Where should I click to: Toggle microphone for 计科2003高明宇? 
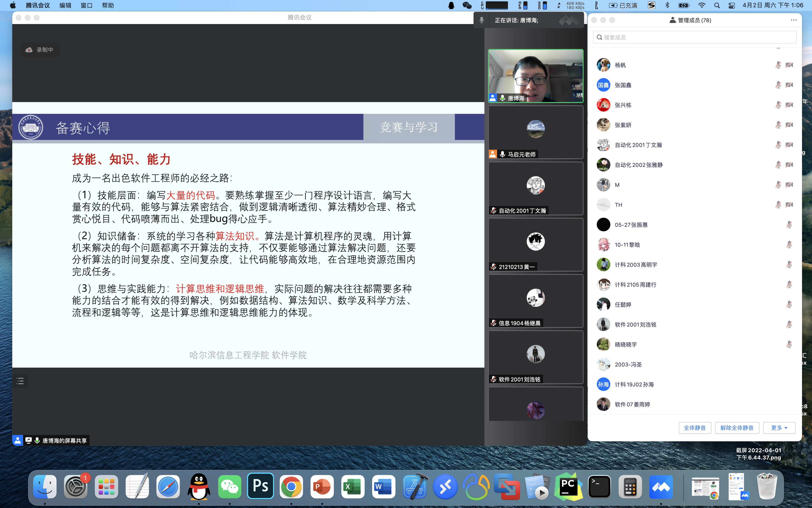point(789,265)
